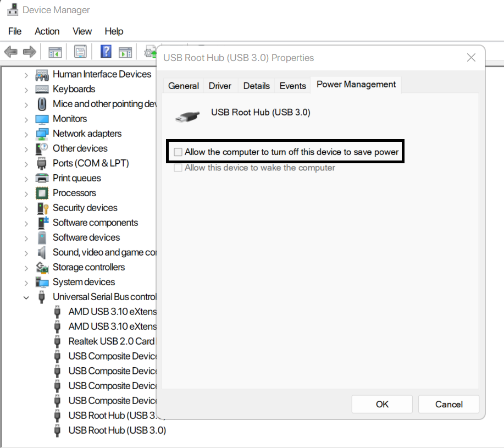Expand the Keyboards category
This screenshot has height=448, width=504.
tap(26, 89)
